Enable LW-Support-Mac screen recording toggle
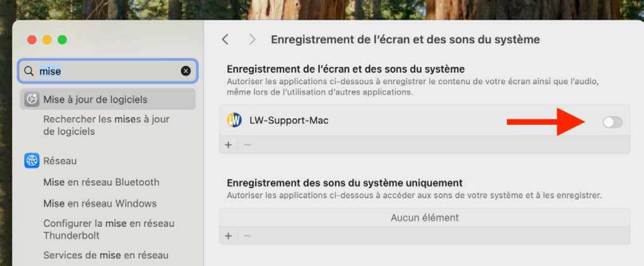Image resolution: width=644 pixels, height=266 pixels. pyautogui.click(x=612, y=122)
